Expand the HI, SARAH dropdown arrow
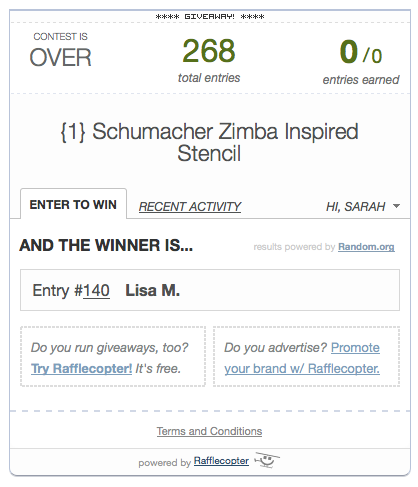The image size is (418, 487). [396, 206]
